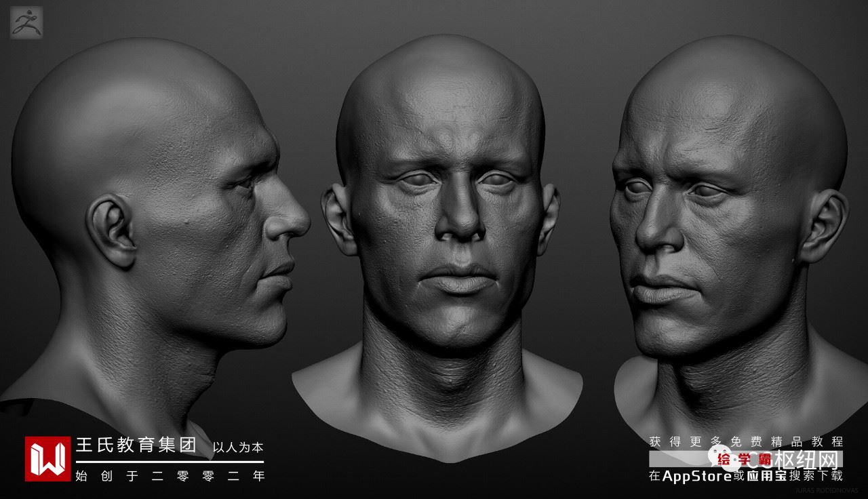Click the line "在AppStore或应用宝搜索下载"
Viewport: 868px width, 499px height.
[x=746, y=476]
